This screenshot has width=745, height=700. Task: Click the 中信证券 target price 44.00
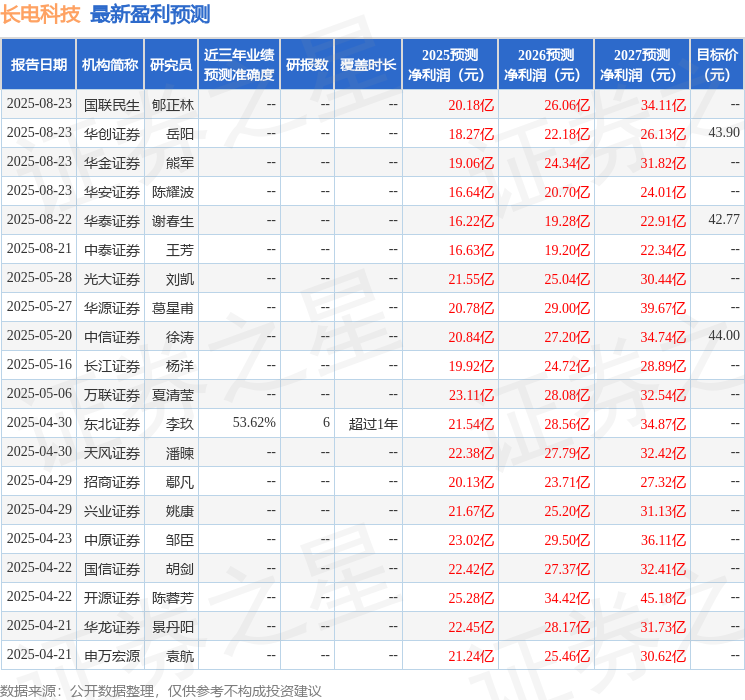[x=724, y=336]
